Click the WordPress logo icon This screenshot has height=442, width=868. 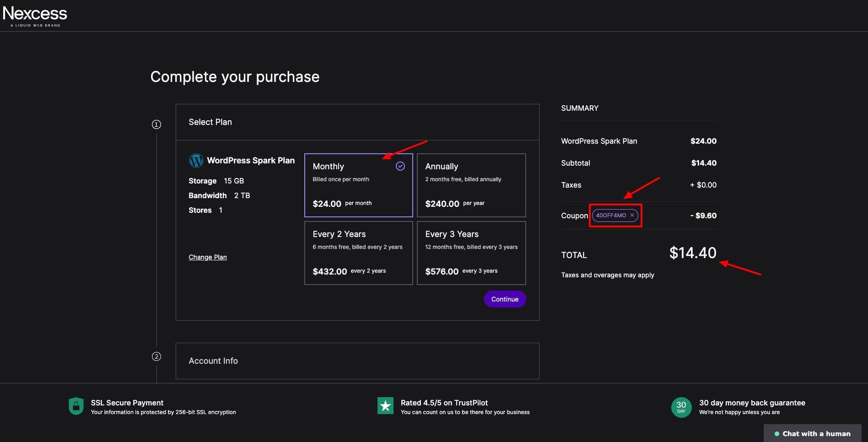196,161
